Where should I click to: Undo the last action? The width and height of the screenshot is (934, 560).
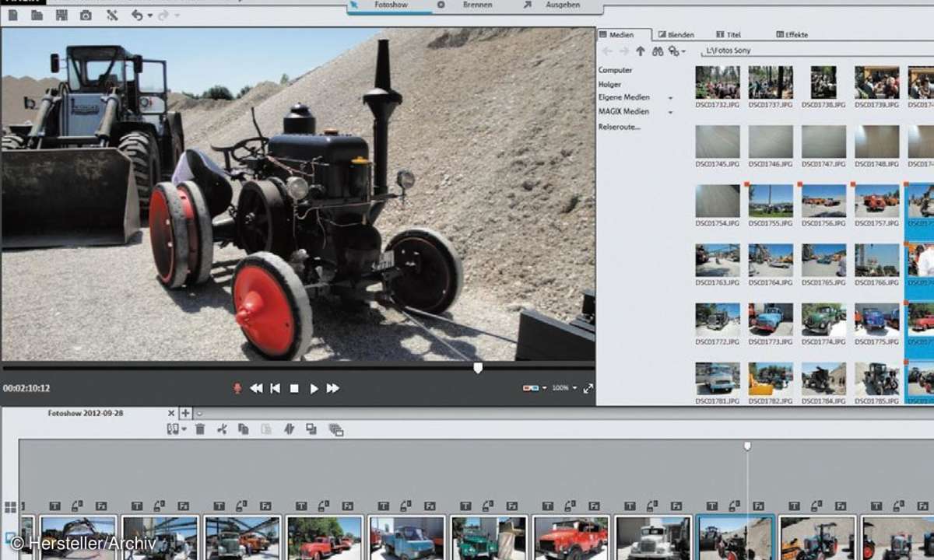pos(137,15)
